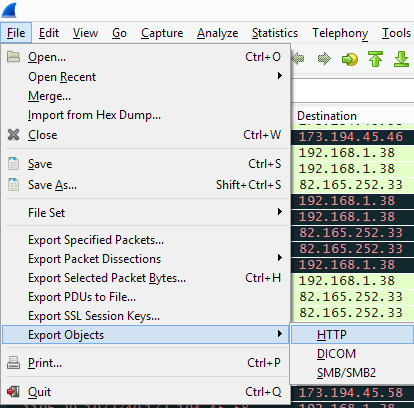Open the Go menu
This screenshot has width=414, height=408.
(119, 33)
